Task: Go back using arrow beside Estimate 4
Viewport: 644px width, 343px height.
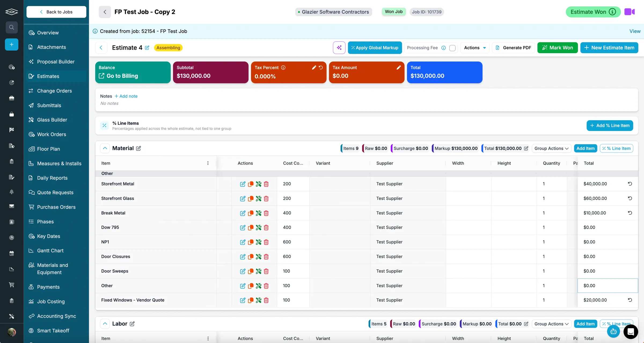Action: click(x=101, y=48)
